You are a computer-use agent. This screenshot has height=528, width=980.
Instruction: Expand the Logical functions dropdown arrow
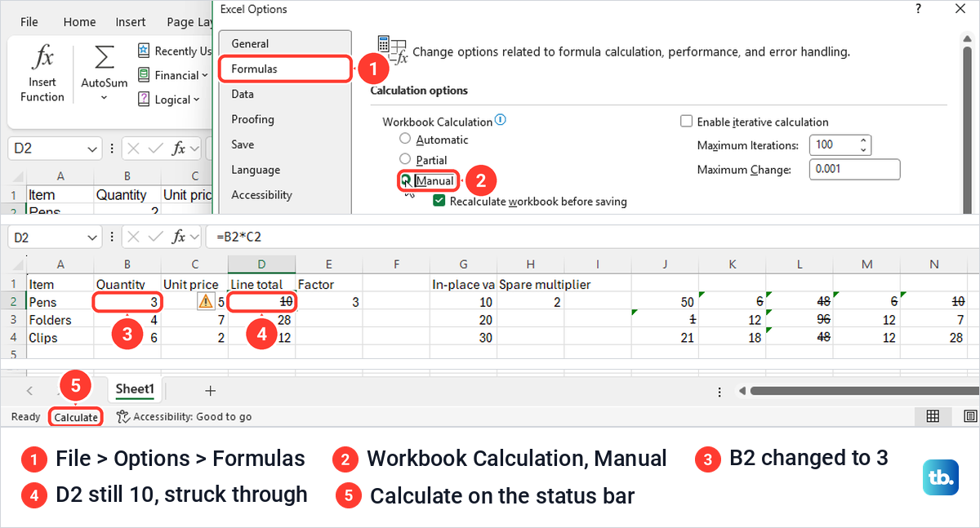pyautogui.click(x=196, y=100)
